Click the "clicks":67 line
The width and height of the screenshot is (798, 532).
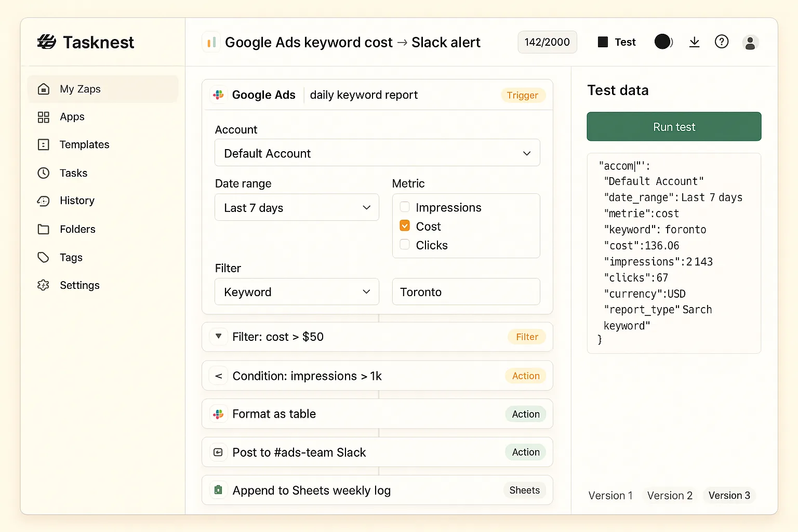[x=636, y=278]
